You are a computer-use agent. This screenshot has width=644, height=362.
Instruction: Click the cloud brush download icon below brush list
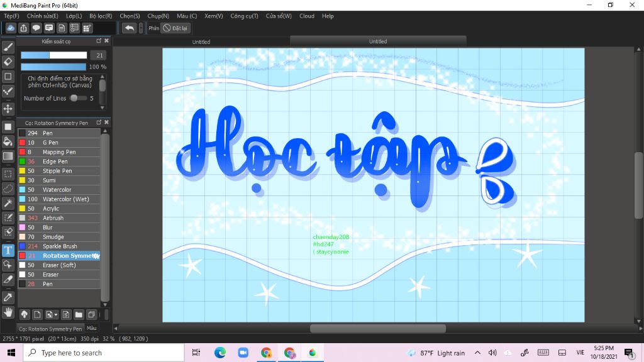tap(25, 314)
